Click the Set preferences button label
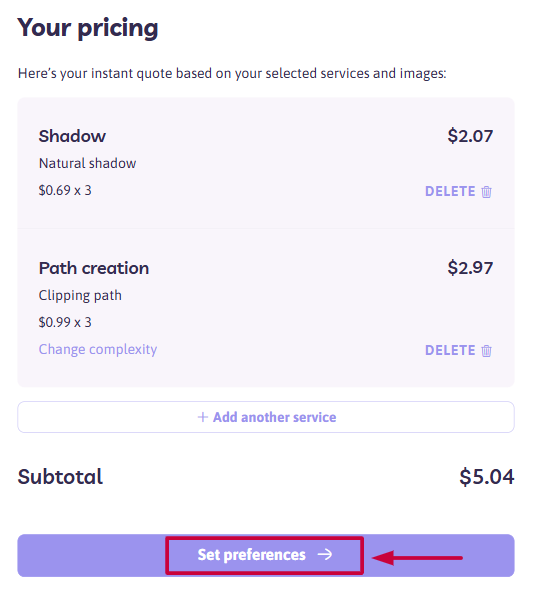Image resolution: width=535 pixels, height=592 pixels. (x=251, y=555)
